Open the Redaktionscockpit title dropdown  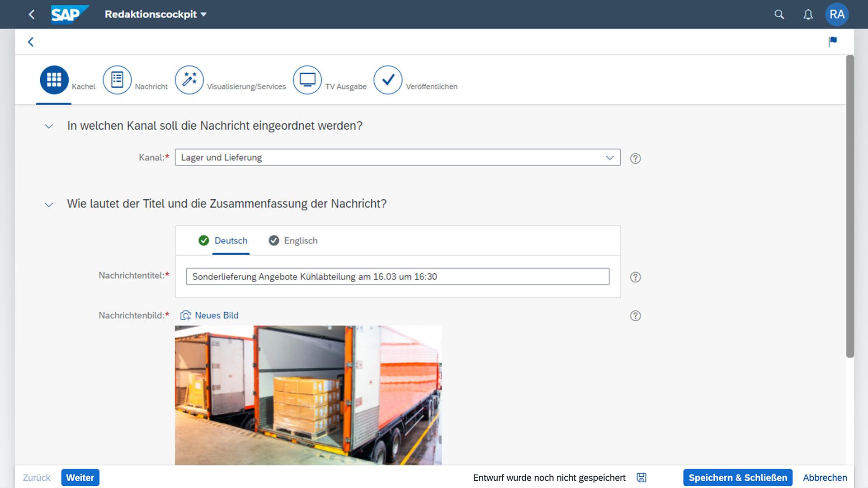(203, 14)
